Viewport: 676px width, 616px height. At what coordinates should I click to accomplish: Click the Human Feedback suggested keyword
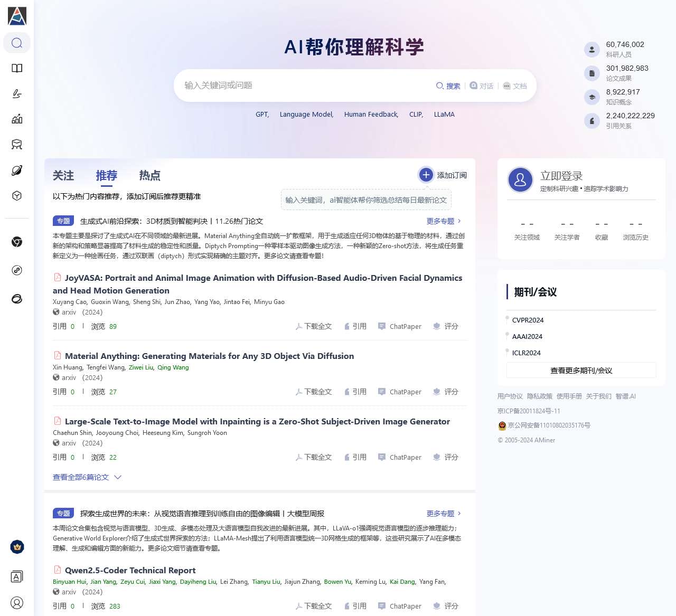pyautogui.click(x=371, y=115)
